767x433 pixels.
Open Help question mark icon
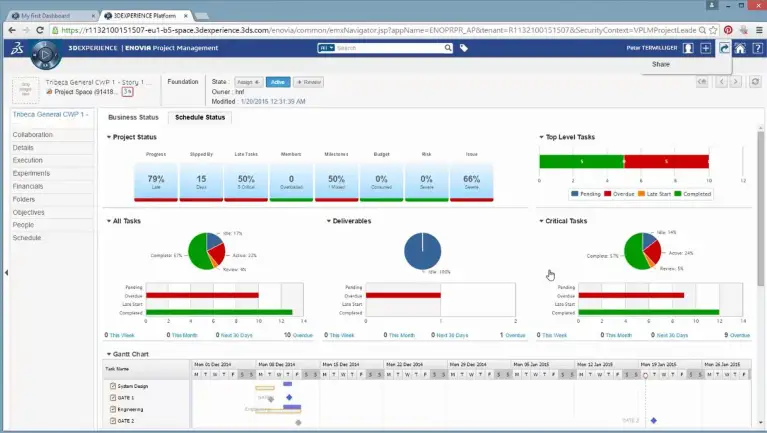(757, 48)
